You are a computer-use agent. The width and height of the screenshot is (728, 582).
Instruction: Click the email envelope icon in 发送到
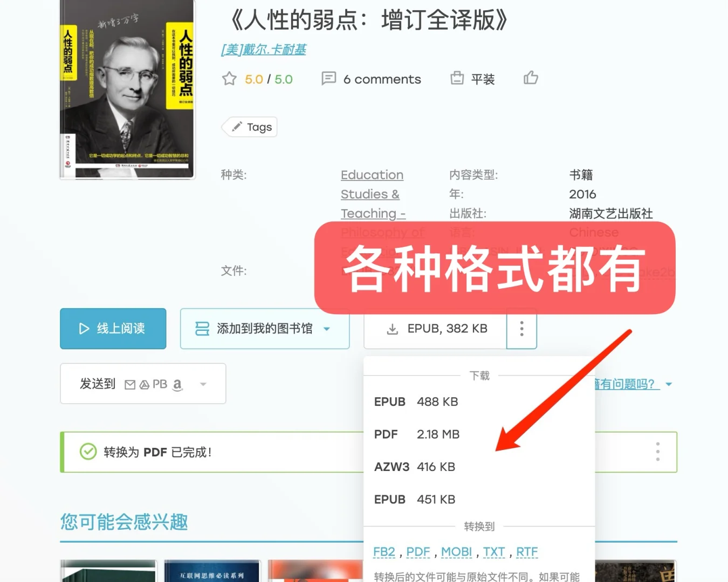[130, 385]
